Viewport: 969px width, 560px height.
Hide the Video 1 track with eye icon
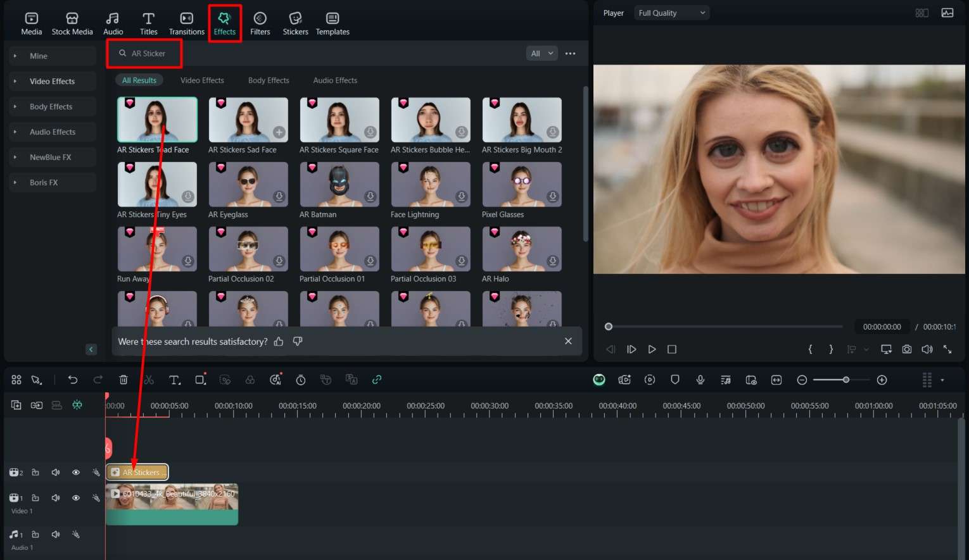76,498
